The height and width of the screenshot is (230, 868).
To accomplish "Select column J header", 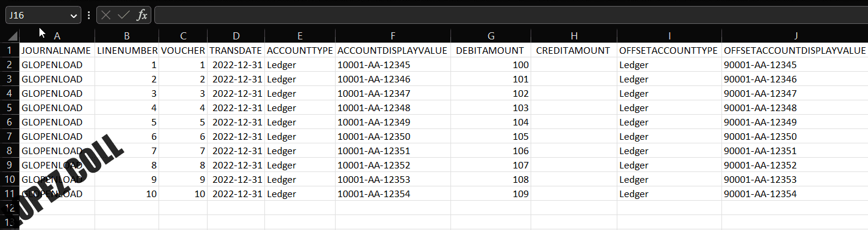I will 795,36.
